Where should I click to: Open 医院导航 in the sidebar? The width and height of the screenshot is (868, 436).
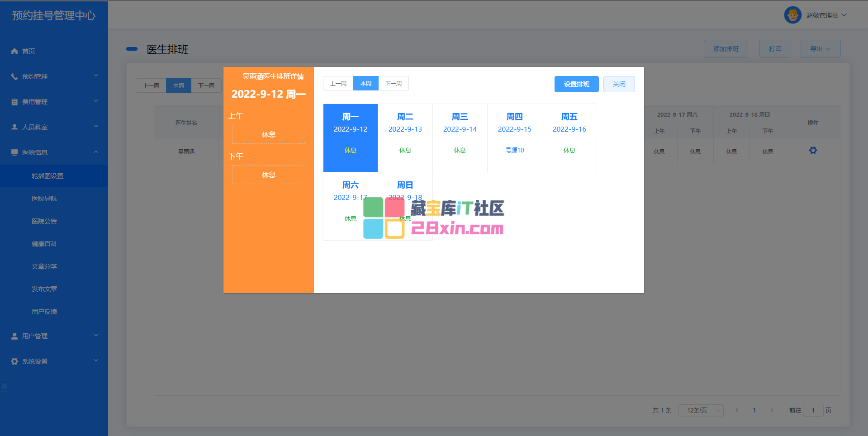pyautogui.click(x=54, y=199)
